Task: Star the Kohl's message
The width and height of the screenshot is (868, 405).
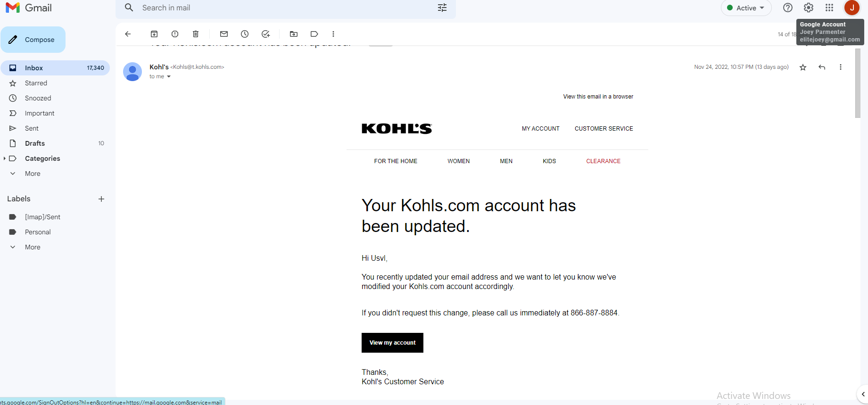Action: pyautogui.click(x=803, y=67)
